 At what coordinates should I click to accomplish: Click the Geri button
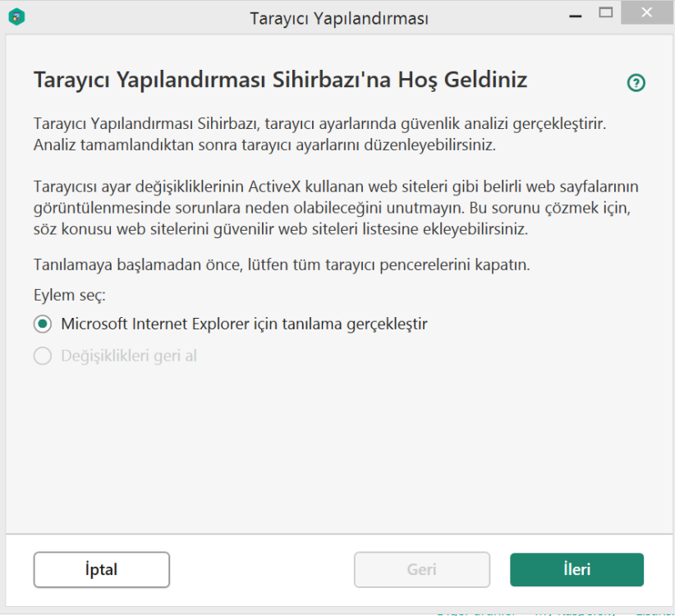[422, 569]
